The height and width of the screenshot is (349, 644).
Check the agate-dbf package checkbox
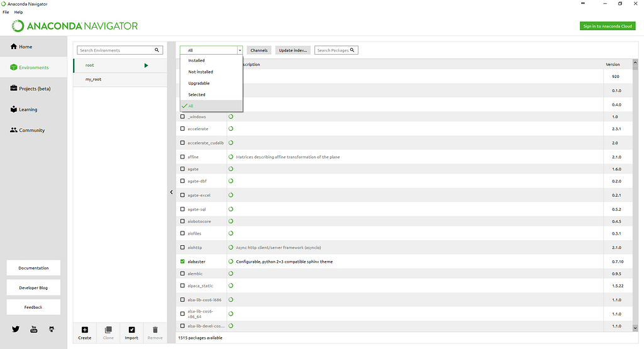point(182,181)
